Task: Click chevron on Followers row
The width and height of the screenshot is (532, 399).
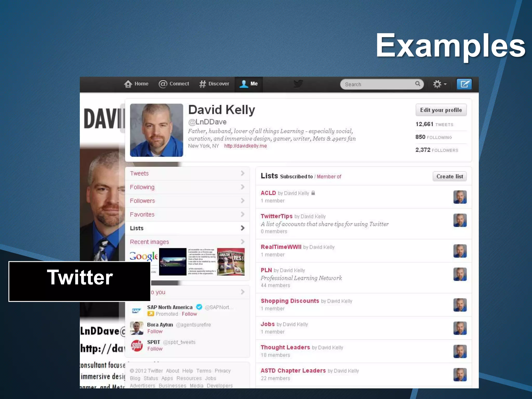Action: click(243, 201)
